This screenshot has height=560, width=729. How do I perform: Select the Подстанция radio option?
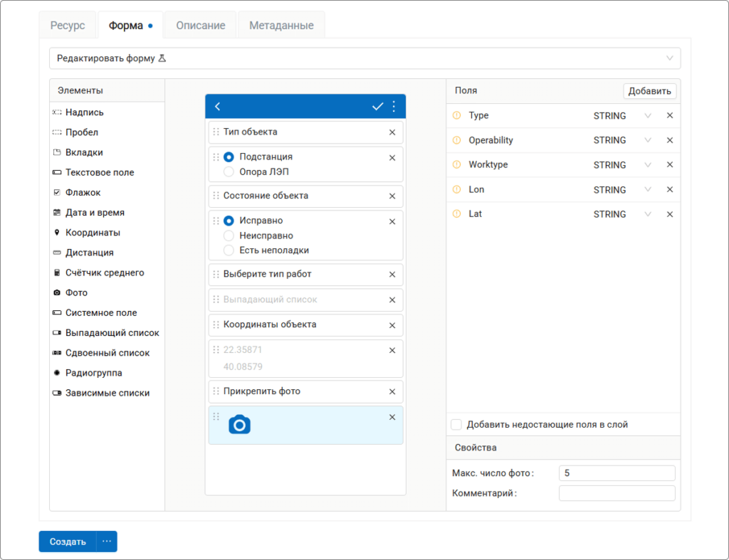[x=229, y=157]
